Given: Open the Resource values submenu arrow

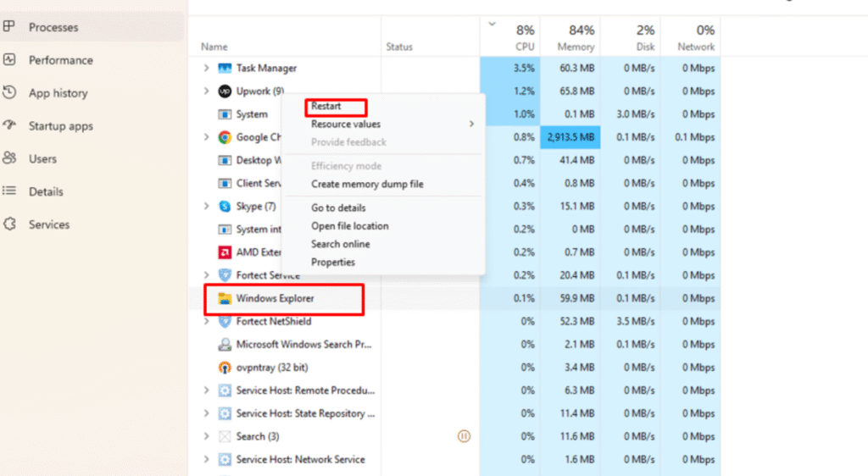Looking at the screenshot, I should tap(471, 124).
